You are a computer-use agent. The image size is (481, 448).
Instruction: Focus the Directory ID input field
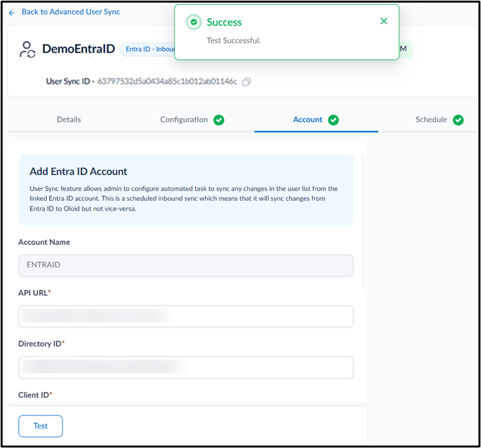coord(186,367)
